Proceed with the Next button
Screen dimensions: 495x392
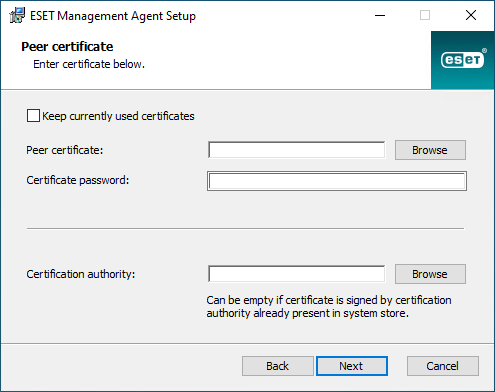pyautogui.click(x=352, y=366)
